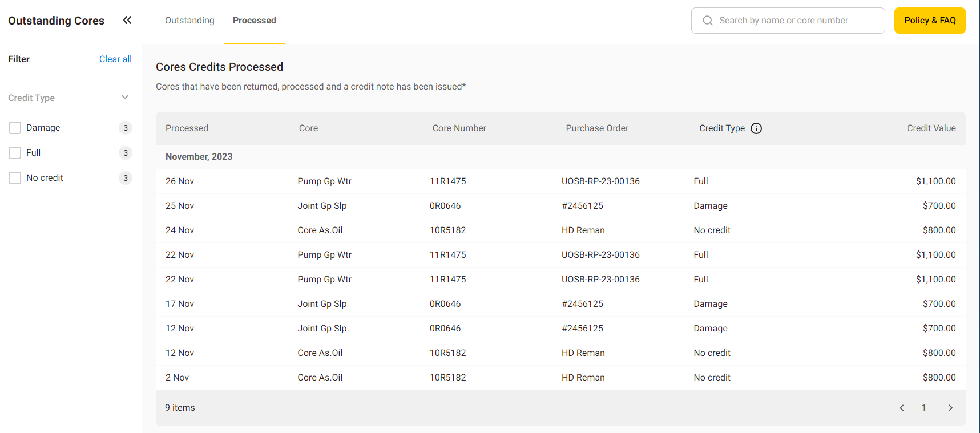This screenshot has width=980, height=433.
Task: Open Policy & FAQ
Action: [929, 21]
